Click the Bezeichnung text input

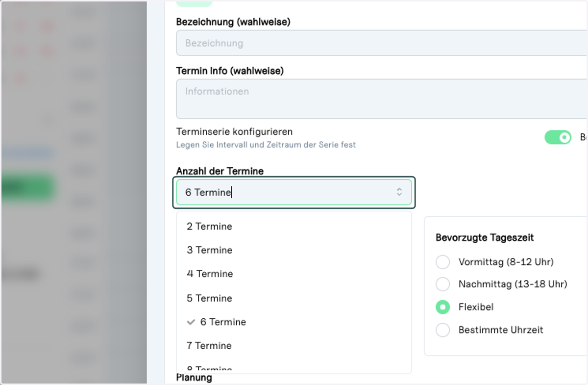pyautogui.click(x=382, y=43)
